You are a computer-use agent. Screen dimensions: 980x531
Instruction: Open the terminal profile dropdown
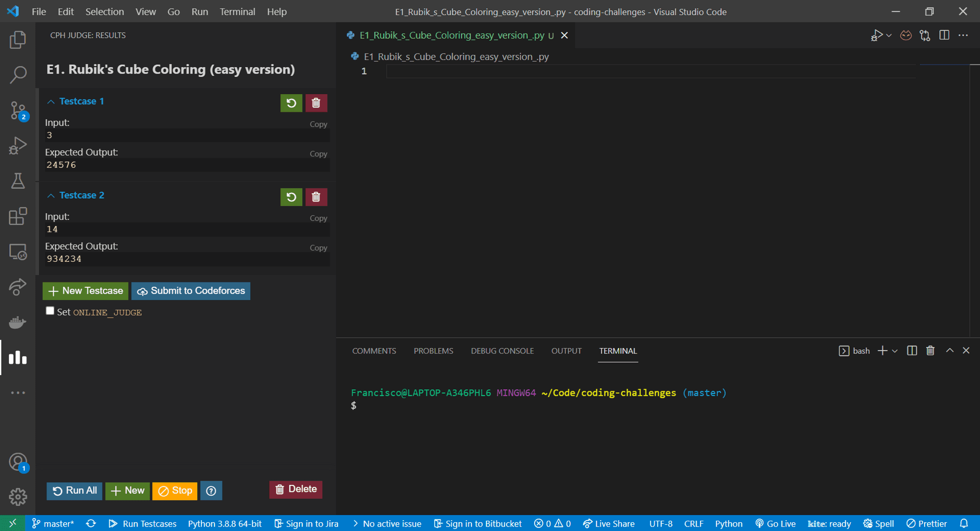tap(895, 351)
